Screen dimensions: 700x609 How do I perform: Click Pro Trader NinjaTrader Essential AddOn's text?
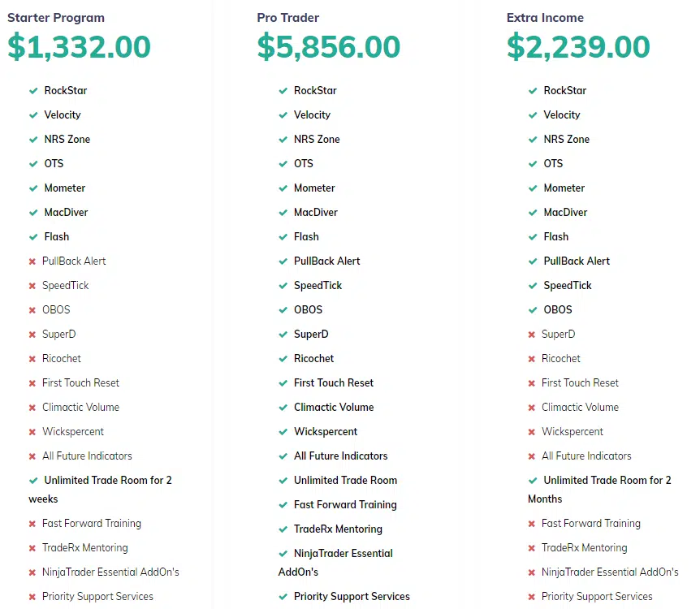[x=335, y=563]
